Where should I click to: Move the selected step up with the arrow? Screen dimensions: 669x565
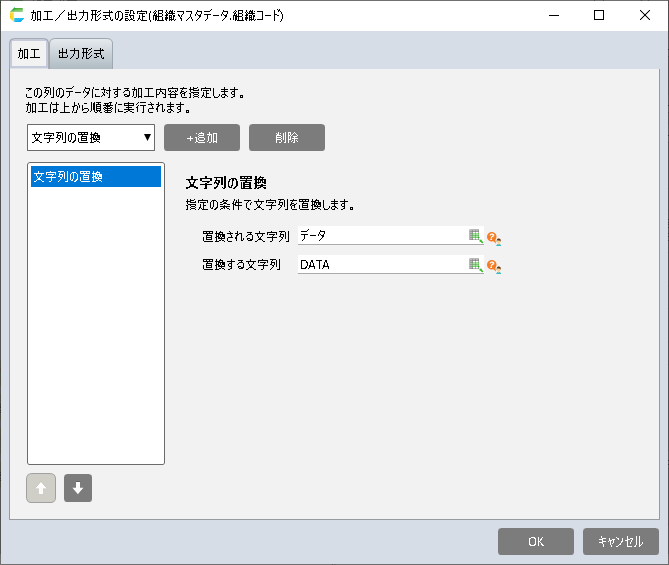(41, 488)
